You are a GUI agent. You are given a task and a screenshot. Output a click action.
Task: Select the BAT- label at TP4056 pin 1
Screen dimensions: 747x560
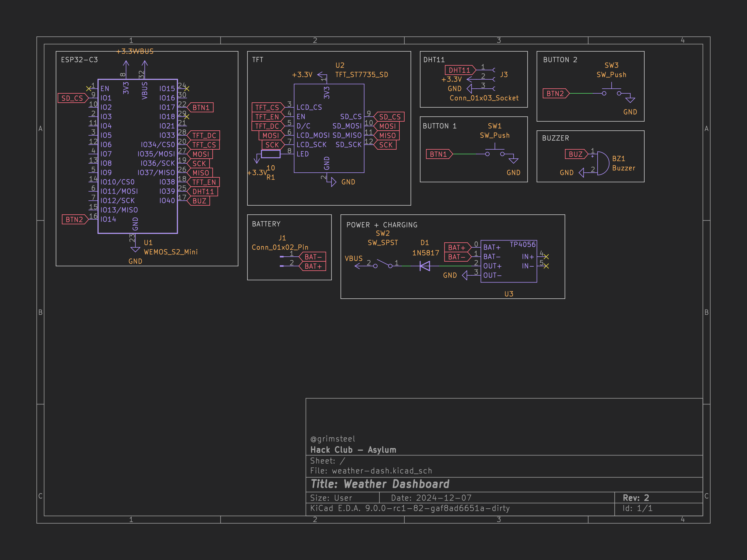pos(458,257)
